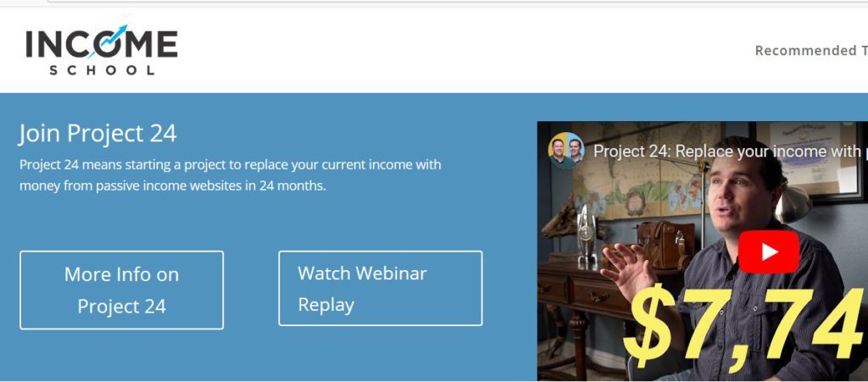
Task: Click the silver rocket trophy in the video
Action: coord(587,232)
